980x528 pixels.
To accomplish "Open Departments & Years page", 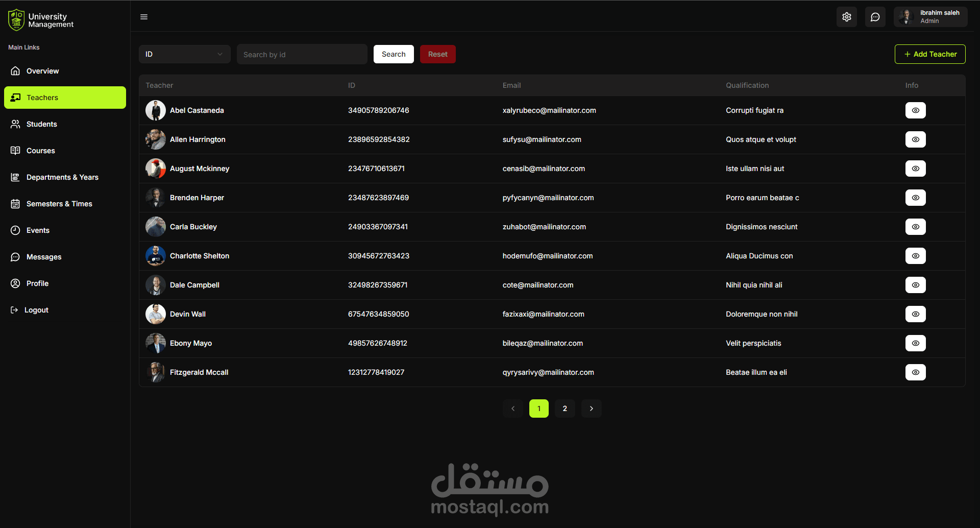I will tap(65, 177).
